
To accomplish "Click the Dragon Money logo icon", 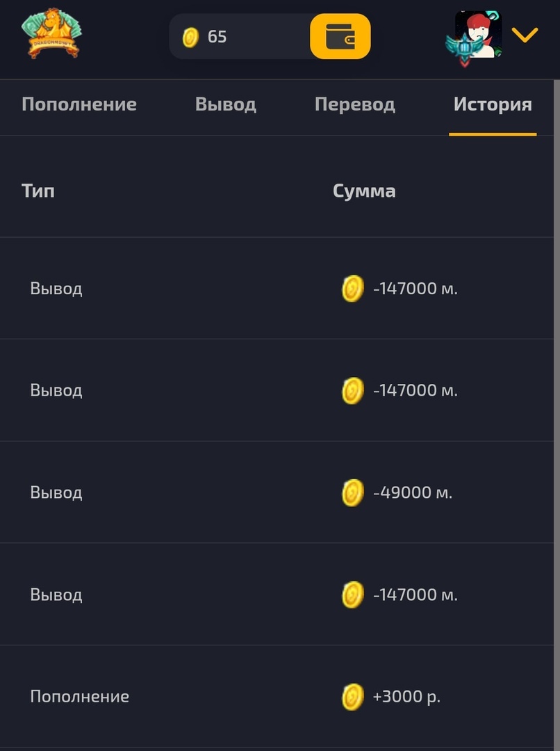I will 51,33.
